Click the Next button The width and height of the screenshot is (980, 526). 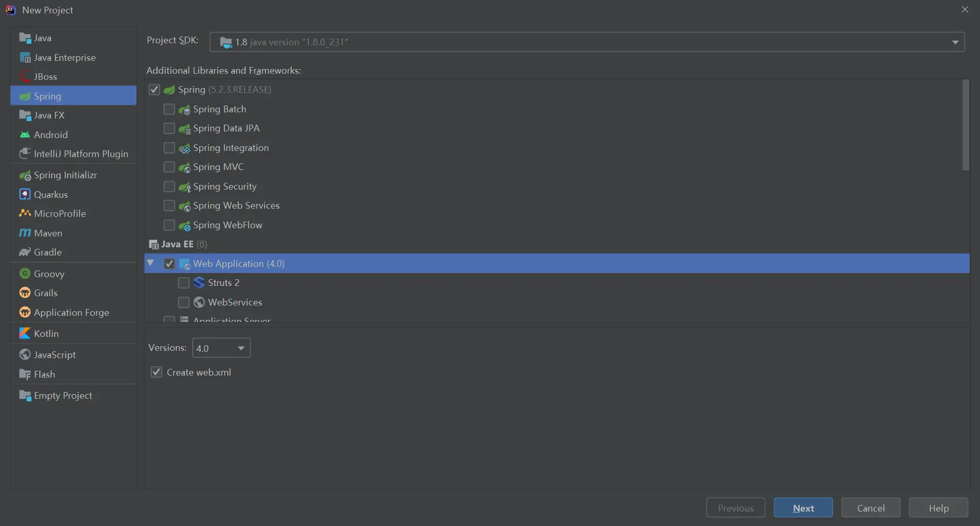point(803,508)
